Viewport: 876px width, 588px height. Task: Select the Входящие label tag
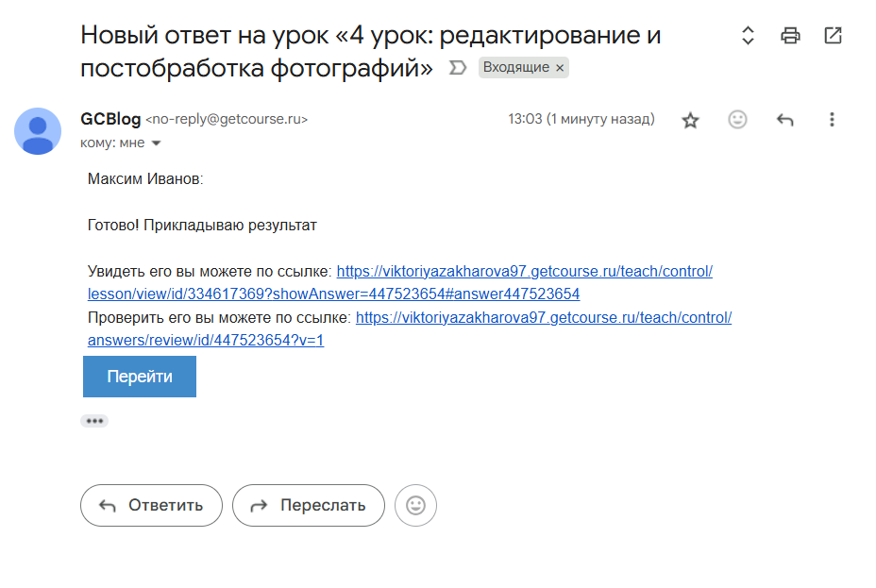pyautogui.click(x=517, y=67)
